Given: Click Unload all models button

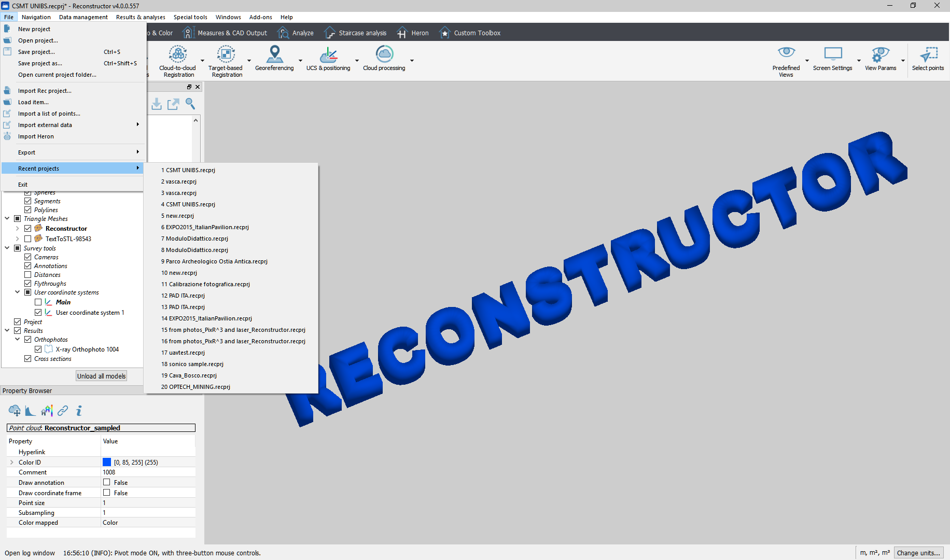Looking at the screenshot, I should (x=101, y=376).
